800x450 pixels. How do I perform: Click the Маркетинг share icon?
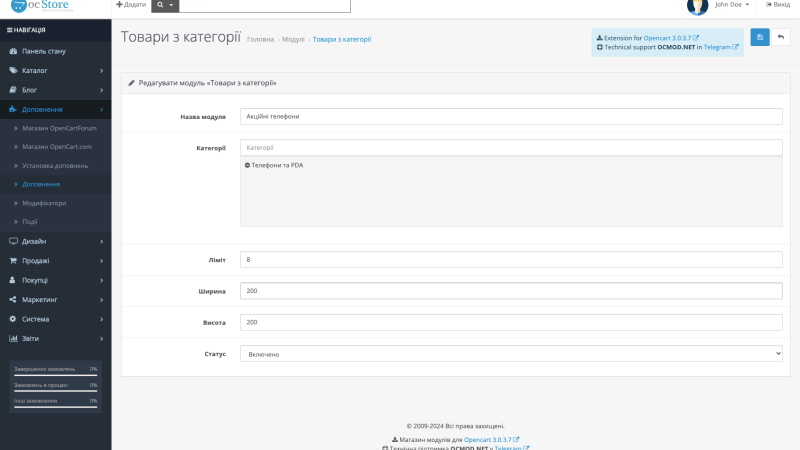pos(13,299)
